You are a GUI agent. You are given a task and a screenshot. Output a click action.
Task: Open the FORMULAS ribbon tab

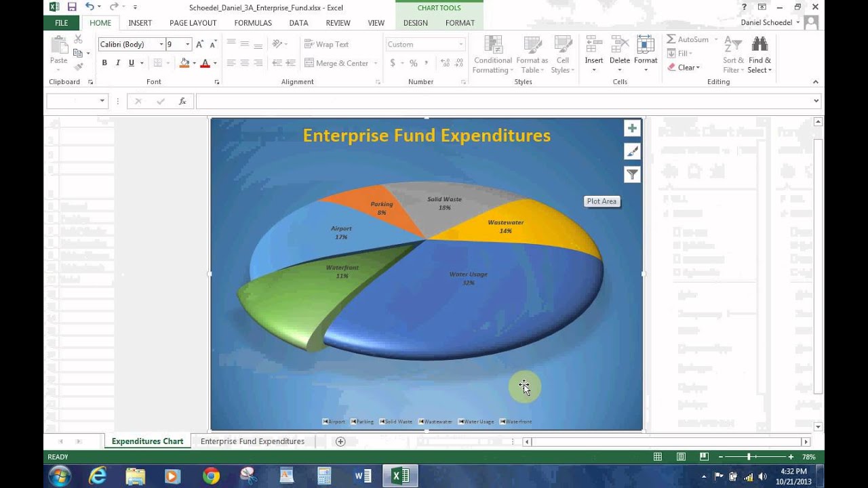[x=253, y=22]
